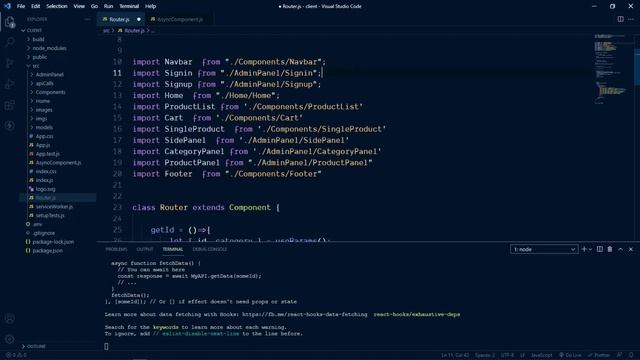Close the terminal panel
Screen dimensions: 640x360
point(631,249)
